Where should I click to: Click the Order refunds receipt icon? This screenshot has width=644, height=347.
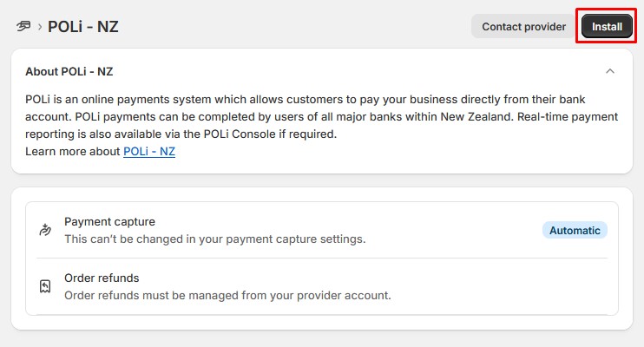[x=46, y=286]
